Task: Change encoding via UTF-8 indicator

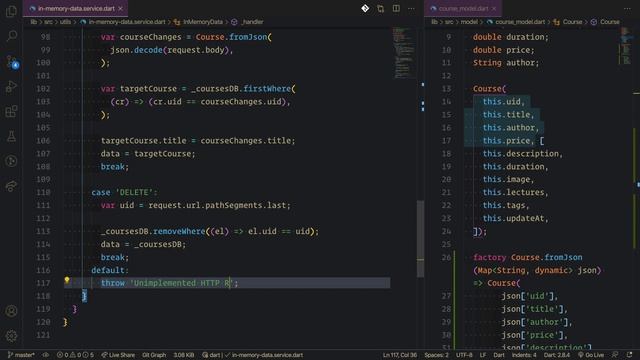Action: 464,355
